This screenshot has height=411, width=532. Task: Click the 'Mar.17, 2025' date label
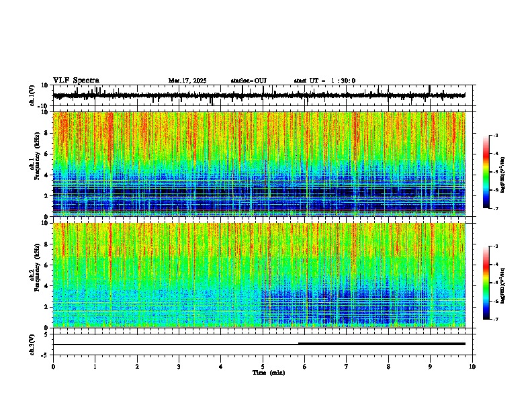pos(187,81)
